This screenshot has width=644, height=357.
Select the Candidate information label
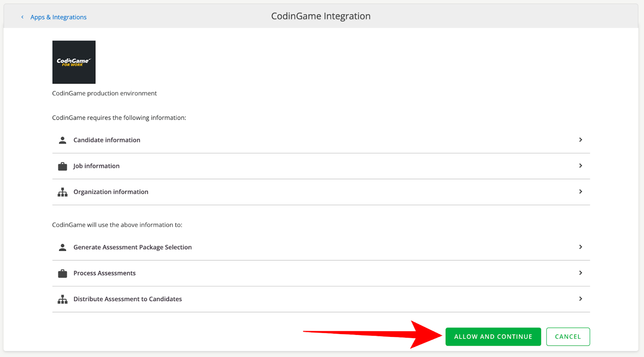click(x=107, y=140)
